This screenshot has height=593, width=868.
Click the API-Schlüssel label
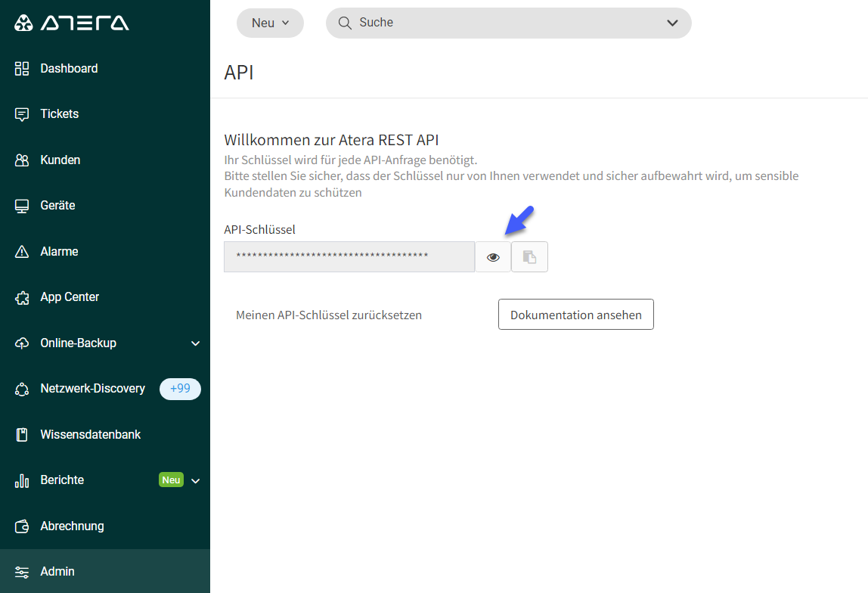pos(259,229)
